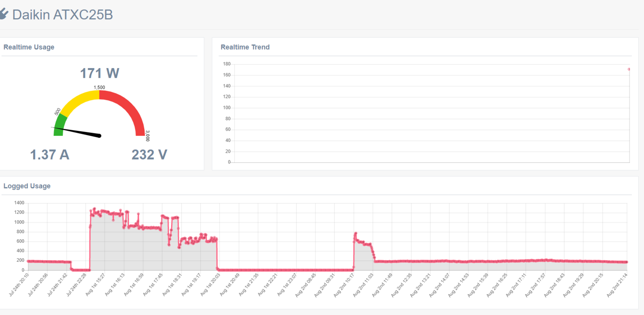Click the Aug 2nd 20:15 time label

593,285
